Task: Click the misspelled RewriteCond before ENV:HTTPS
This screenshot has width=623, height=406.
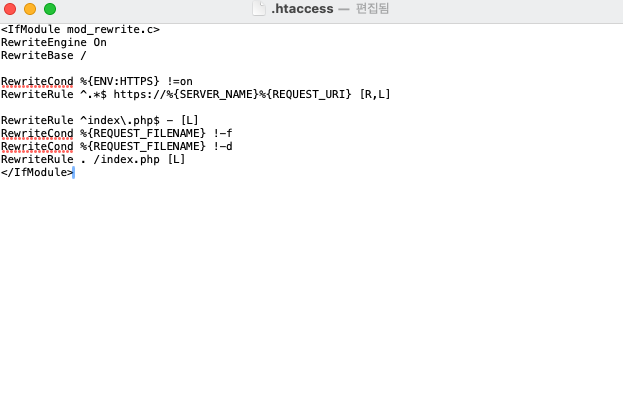Action: point(37,81)
